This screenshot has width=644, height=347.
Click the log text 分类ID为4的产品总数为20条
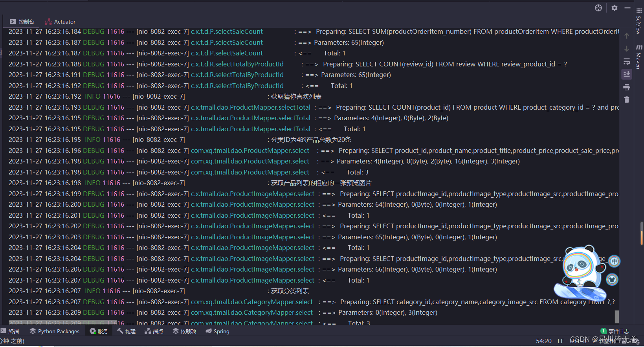[x=311, y=140]
